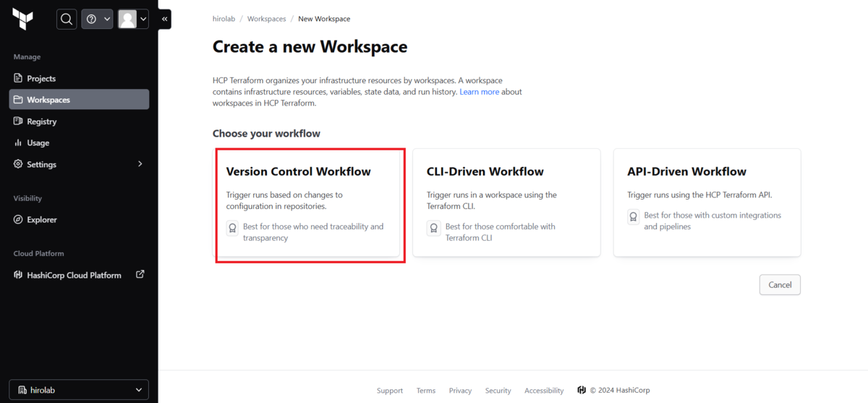The image size is (868, 403).
Task: Open the help menu dropdown
Action: 97,20
